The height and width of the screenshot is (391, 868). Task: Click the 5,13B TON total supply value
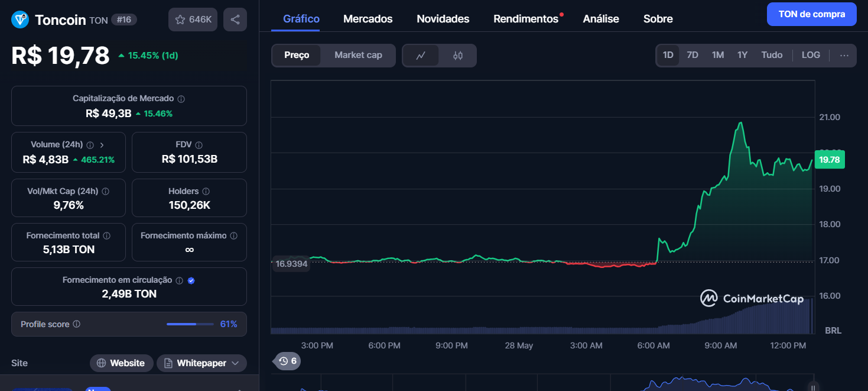(x=69, y=250)
